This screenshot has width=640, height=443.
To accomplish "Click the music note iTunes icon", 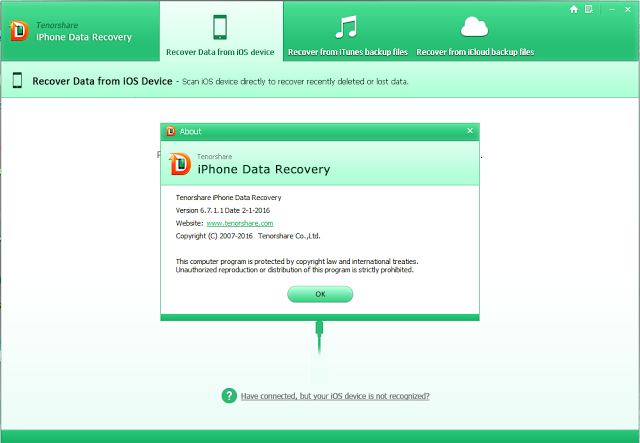I will tap(346, 27).
